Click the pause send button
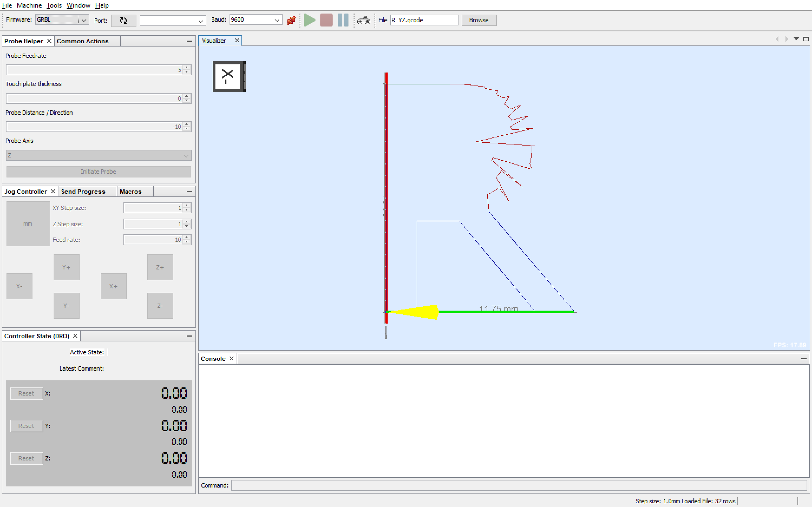 (343, 20)
